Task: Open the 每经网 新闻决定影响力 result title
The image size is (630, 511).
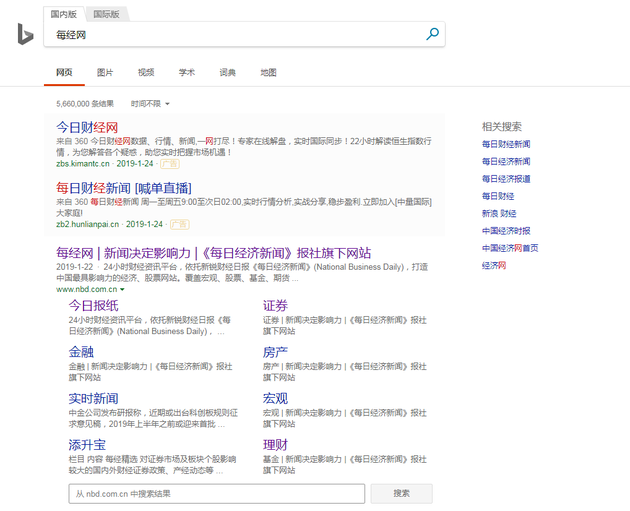Action: (213, 253)
